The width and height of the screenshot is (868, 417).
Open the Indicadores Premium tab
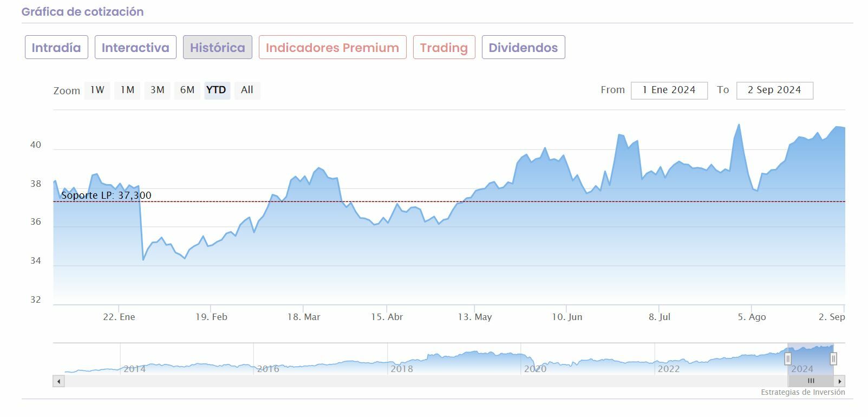[332, 48]
